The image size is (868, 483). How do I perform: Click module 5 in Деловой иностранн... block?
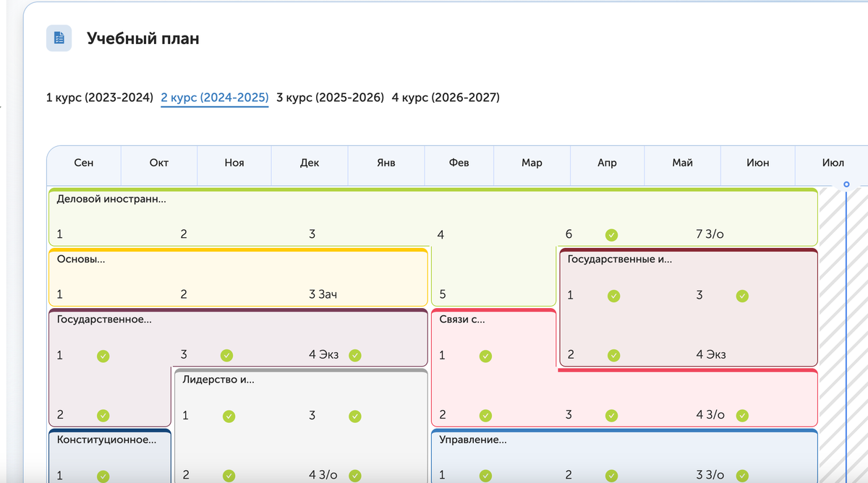(443, 294)
